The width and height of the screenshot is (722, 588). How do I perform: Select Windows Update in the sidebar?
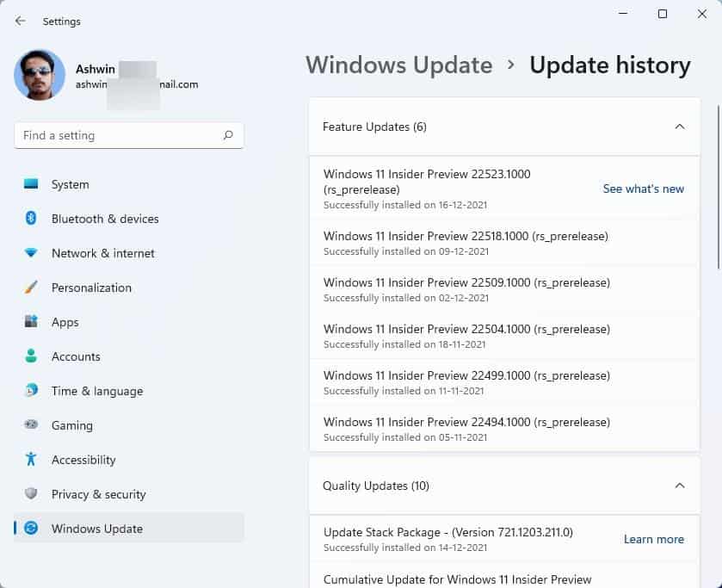coord(96,529)
